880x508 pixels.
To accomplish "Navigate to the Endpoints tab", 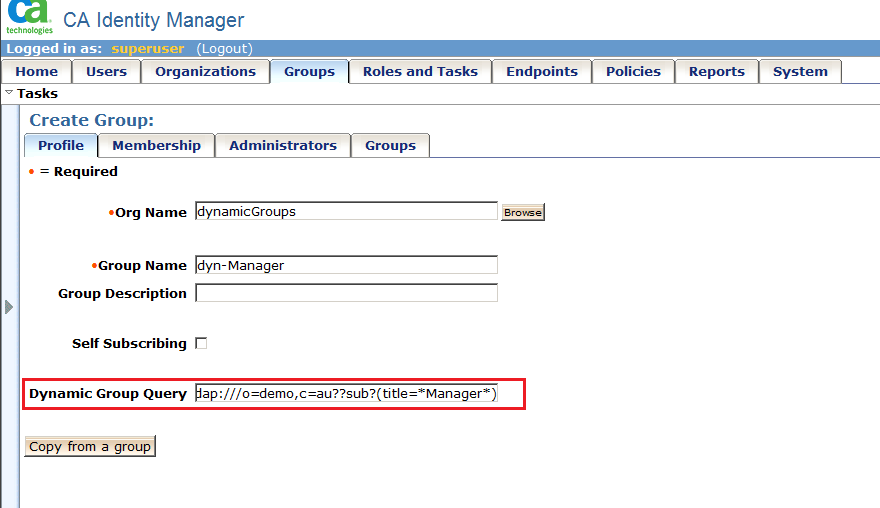I will tap(542, 71).
